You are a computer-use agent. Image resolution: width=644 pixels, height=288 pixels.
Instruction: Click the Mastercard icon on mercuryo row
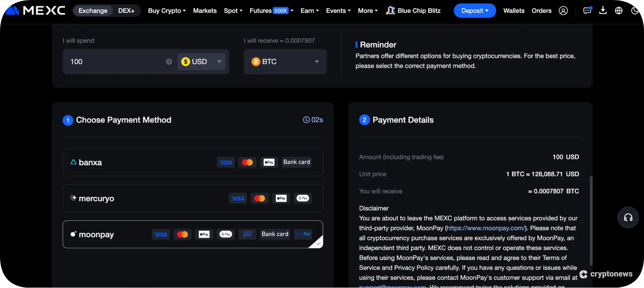tap(260, 199)
